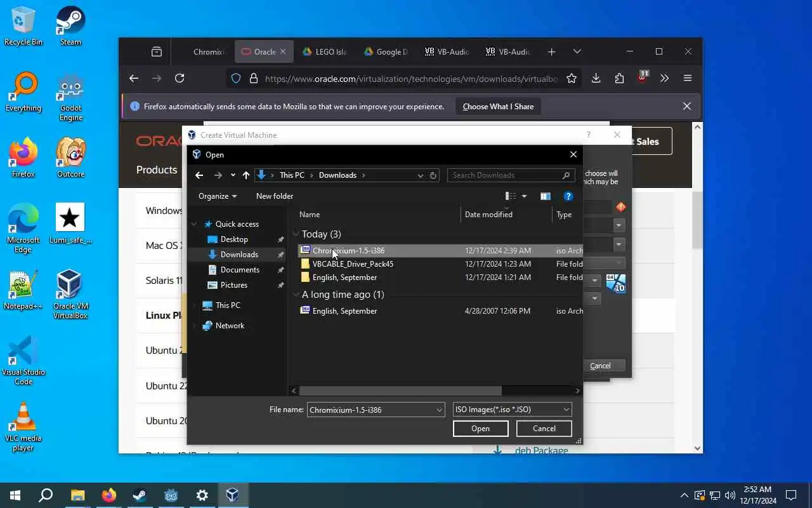List all Firefox tabs dropdown

[577, 52]
